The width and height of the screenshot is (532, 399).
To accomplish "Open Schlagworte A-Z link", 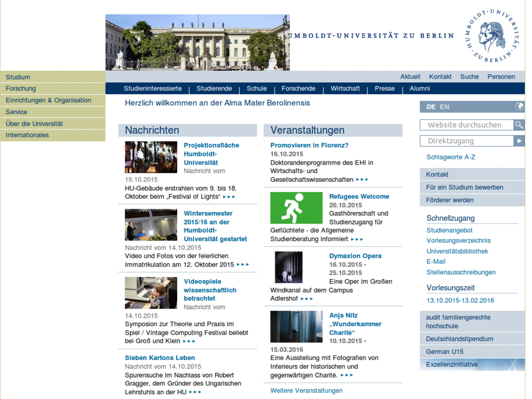I will coord(450,157).
